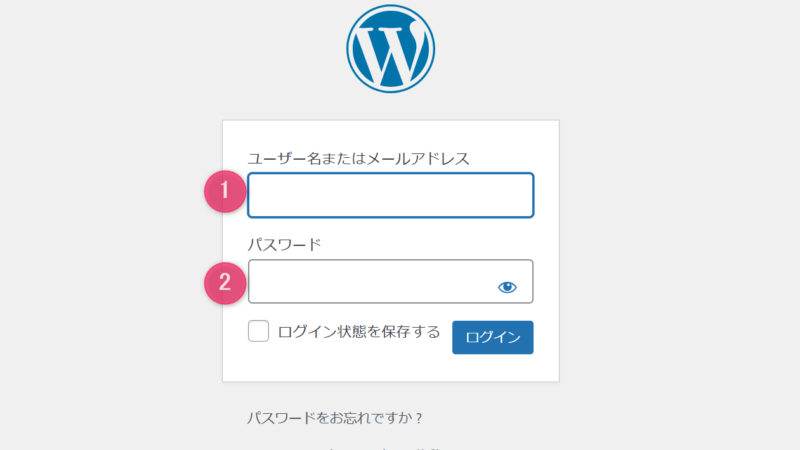
Task: Show password using the eye icon
Action: click(507, 287)
